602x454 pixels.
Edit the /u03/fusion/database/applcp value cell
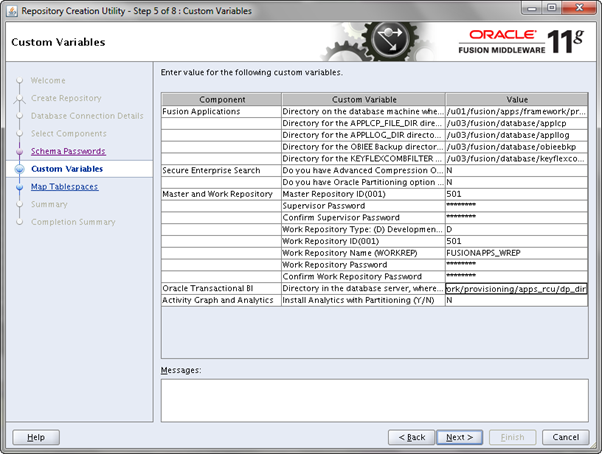[516, 124]
